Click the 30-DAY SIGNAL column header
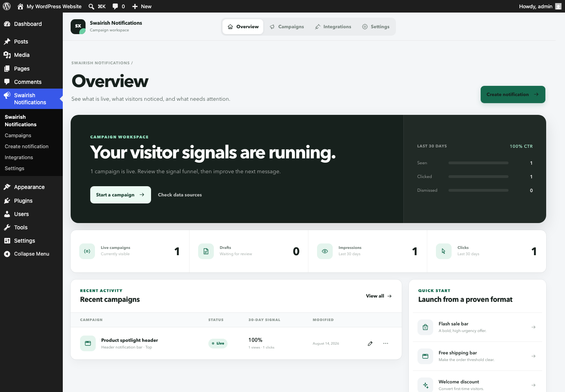Image resolution: width=565 pixels, height=392 pixels. click(264, 320)
